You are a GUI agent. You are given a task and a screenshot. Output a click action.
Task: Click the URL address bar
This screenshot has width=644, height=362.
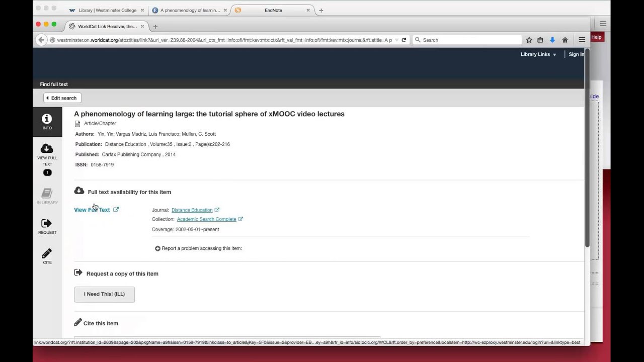(x=224, y=40)
